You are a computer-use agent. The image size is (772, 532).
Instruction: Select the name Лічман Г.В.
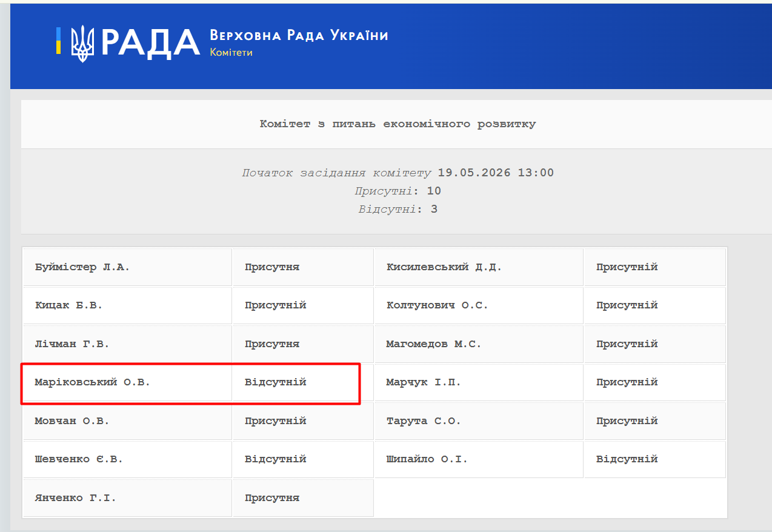click(72, 344)
